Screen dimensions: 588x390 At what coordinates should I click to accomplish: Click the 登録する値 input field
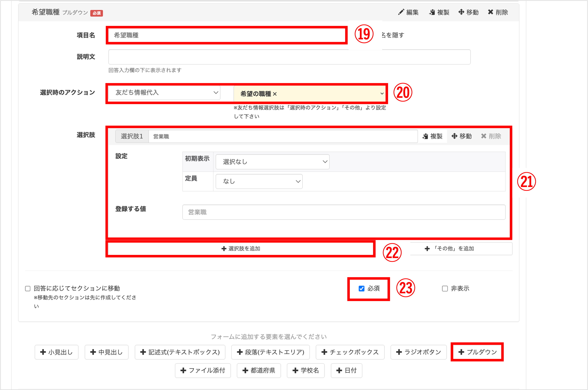tap(344, 212)
